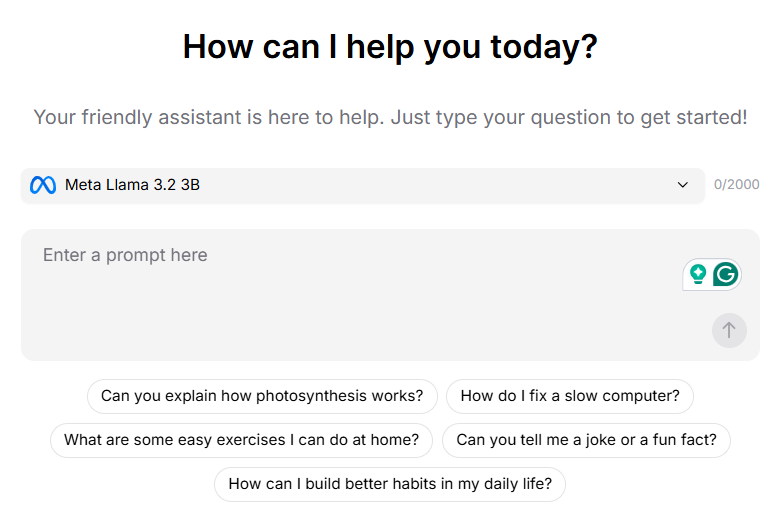Click 'Can you tell me a joke or a fun fact?'
Viewport: 783px width, 523px height.
tap(586, 440)
